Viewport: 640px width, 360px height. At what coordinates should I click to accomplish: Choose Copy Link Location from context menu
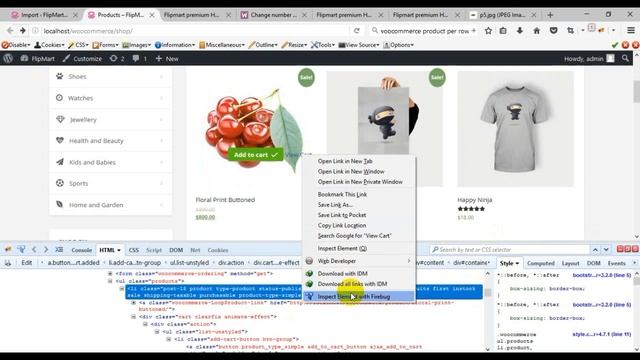coord(342,225)
